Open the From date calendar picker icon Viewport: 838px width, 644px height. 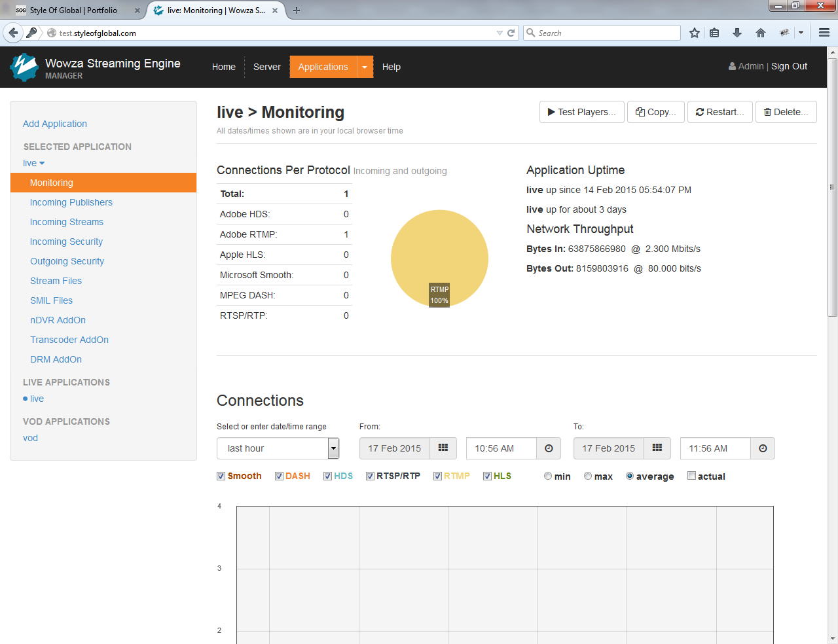tap(443, 448)
